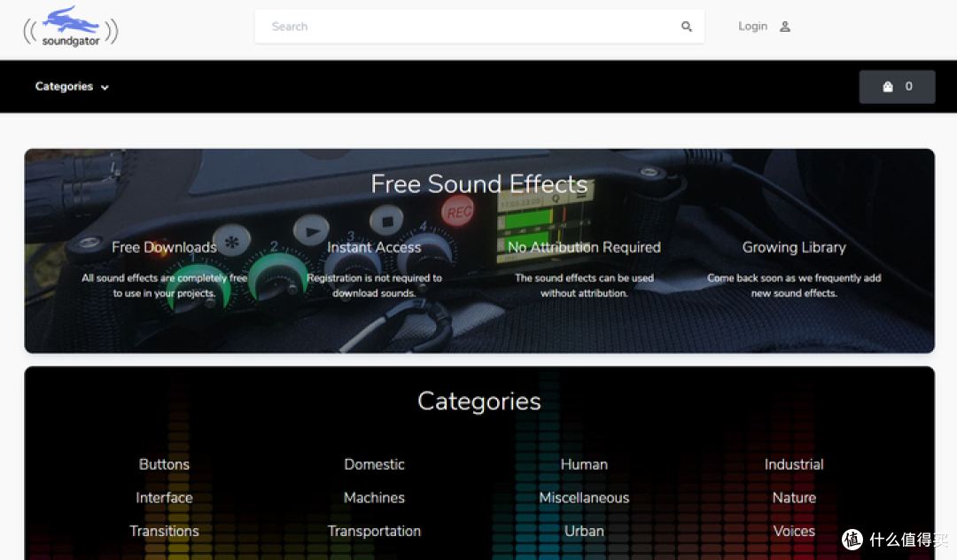
Task: Open the Nature category
Action: coord(794,498)
